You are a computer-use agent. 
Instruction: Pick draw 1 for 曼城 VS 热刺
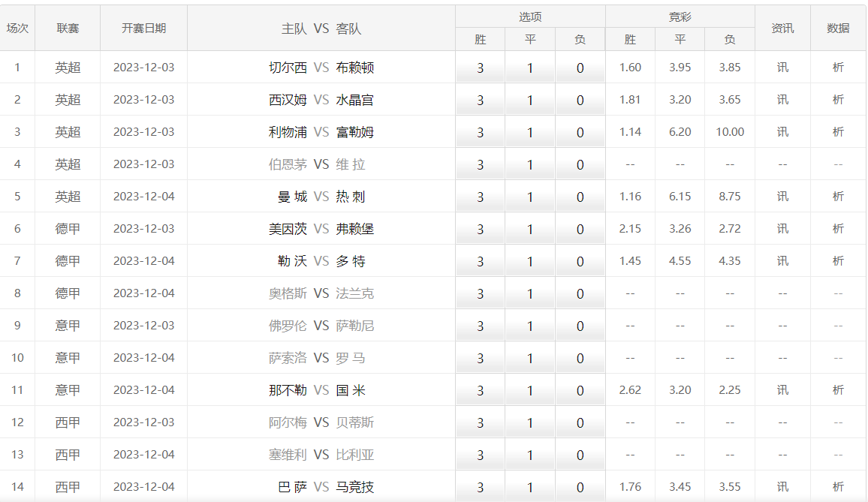[530, 197]
